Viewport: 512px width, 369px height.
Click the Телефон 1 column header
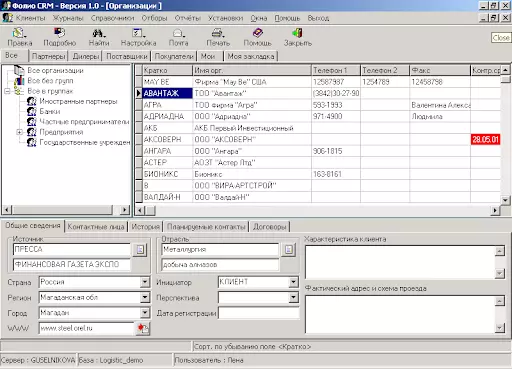(336, 70)
